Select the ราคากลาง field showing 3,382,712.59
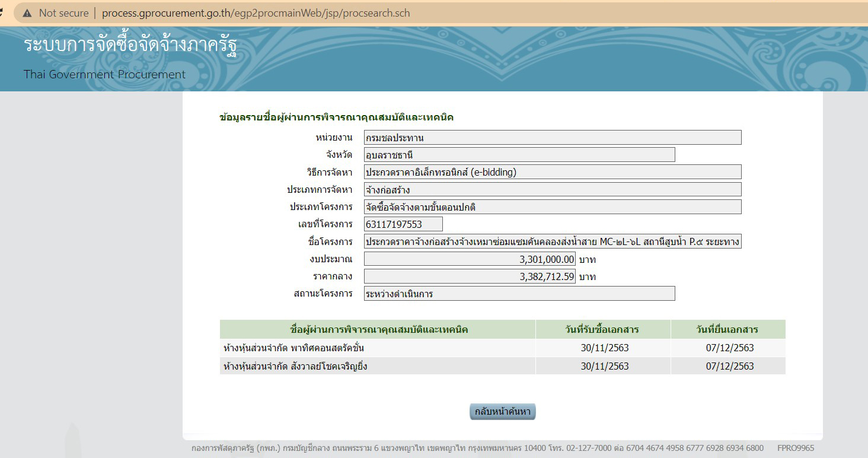This screenshot has height=458, width=868. tap(469, 276)
